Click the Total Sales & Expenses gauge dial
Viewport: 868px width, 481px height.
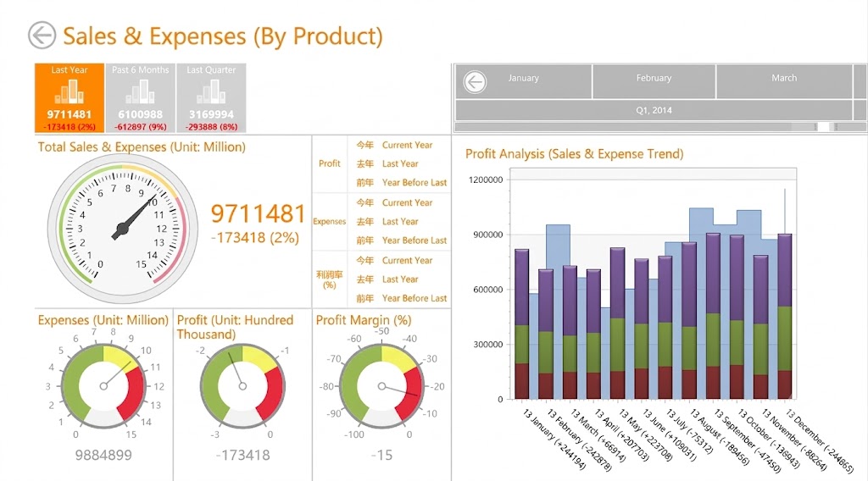(x=122, y=229)
